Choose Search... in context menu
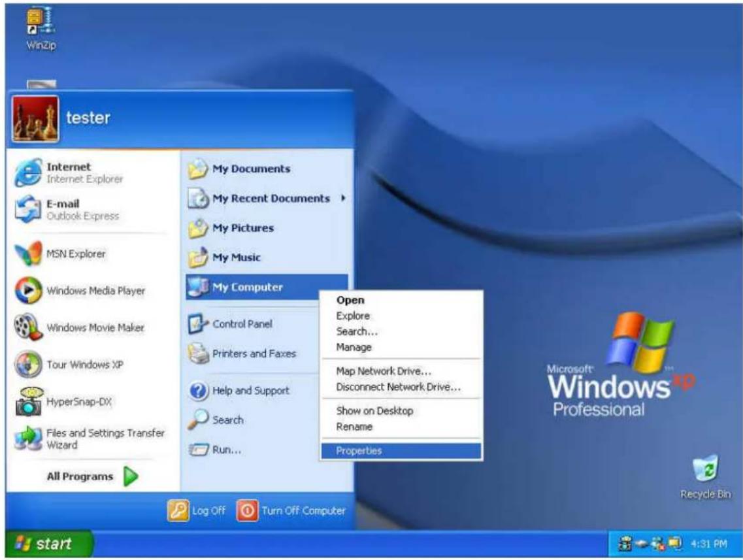 coord(401,332)
